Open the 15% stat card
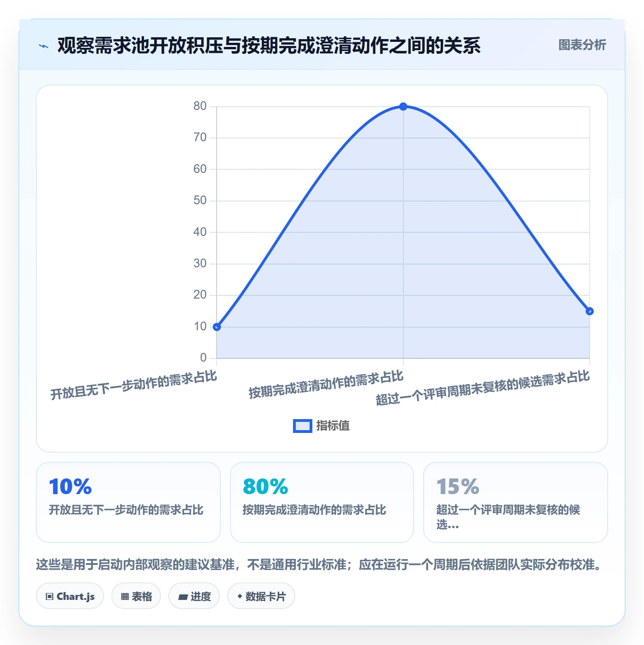Viewport: 644px width, 645px height. pos(516,502)
